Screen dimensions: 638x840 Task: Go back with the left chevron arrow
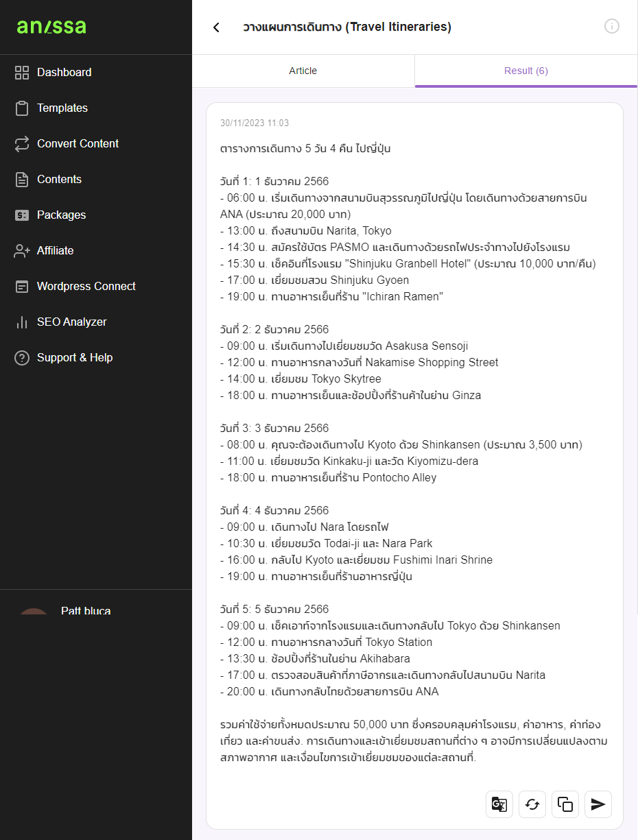tap(216, 27)
